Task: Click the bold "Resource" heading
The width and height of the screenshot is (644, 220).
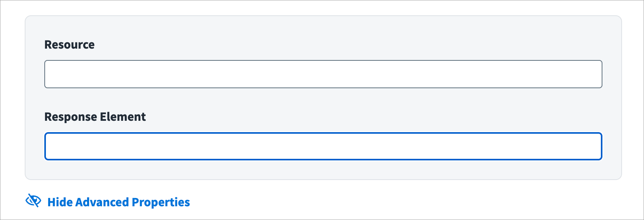Action: click(x=69, y=45)
